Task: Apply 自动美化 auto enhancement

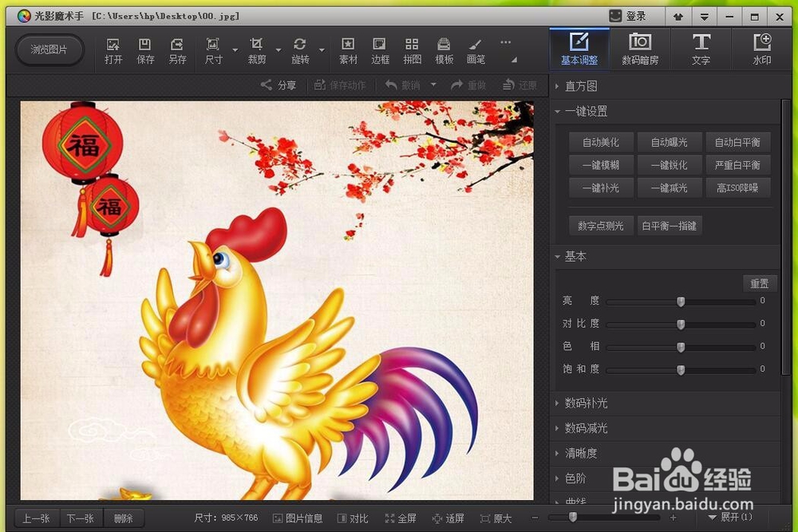Action: point(599,142)
